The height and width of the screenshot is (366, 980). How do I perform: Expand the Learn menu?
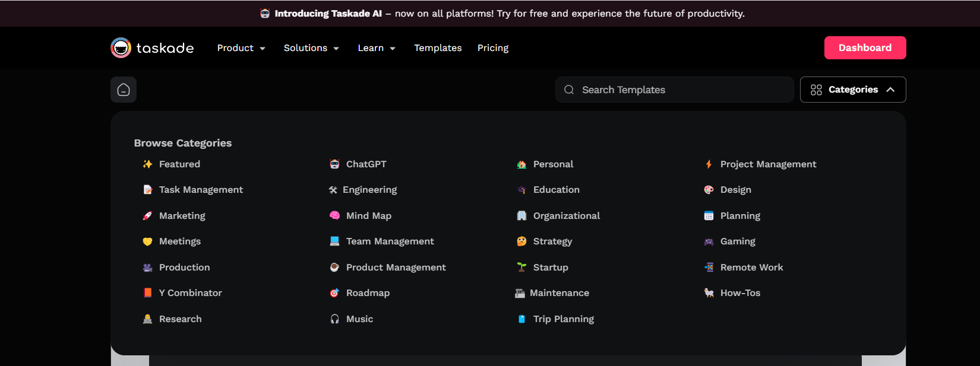(377, 48)
